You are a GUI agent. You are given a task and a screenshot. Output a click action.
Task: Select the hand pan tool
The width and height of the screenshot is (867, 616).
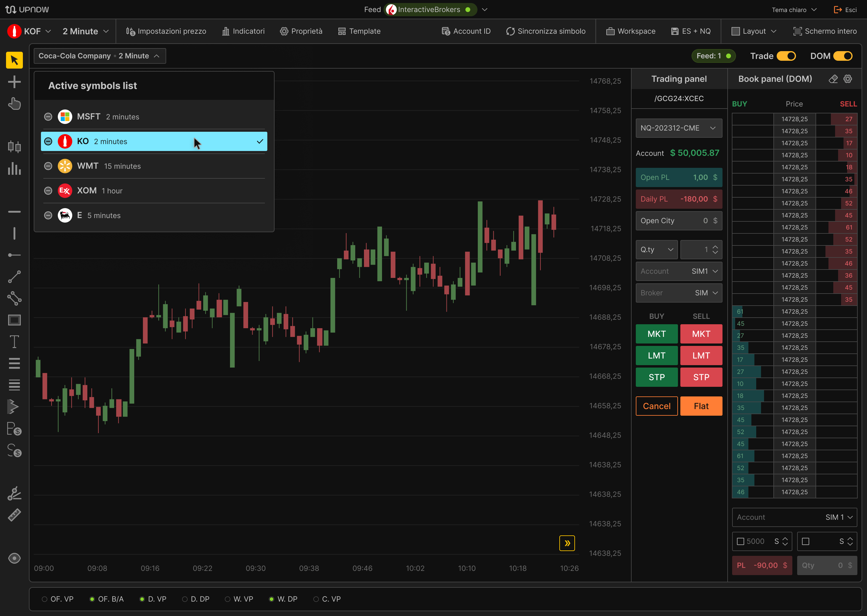pyautogui.click(x=14, y=103)
